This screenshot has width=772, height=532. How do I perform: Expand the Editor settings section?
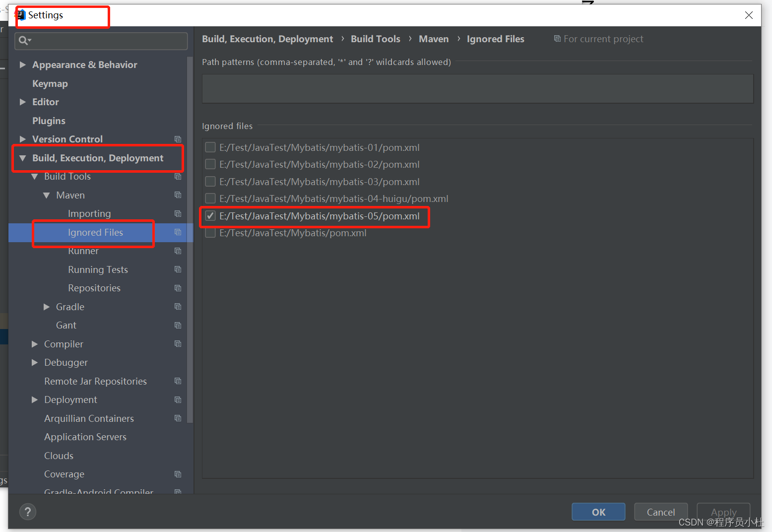[23, 102]
